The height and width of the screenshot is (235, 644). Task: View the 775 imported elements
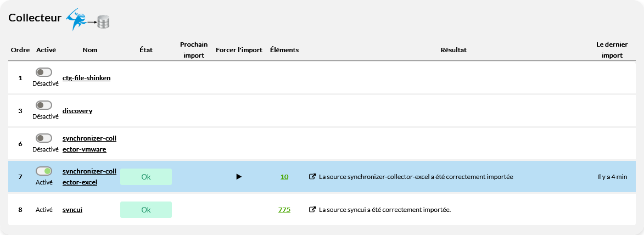284,210
